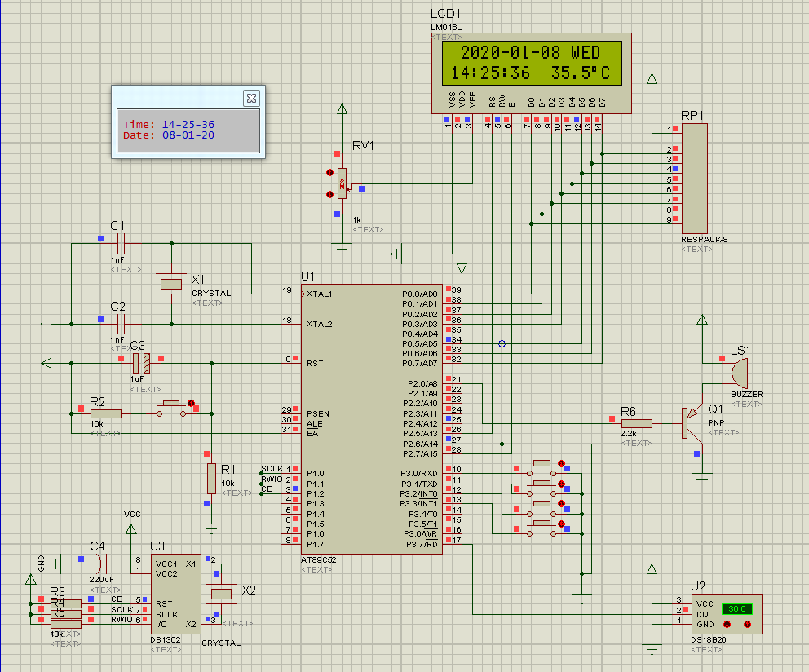Select the X1 crystal component
Viewport: 809px width, 672px height.
coord(170,284)
